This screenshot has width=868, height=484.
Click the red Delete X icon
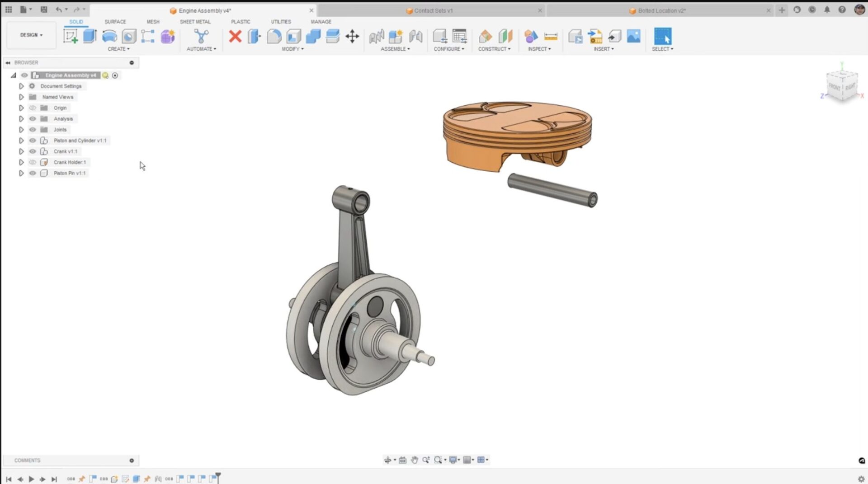pos(235,36)
